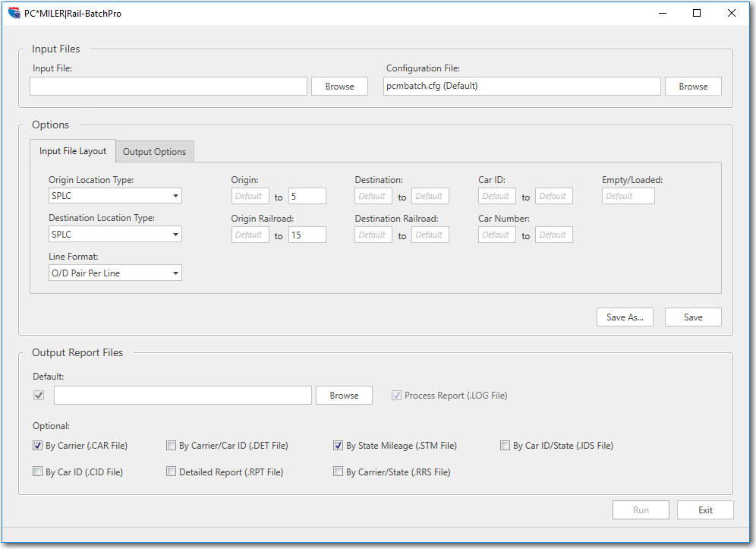
Task: Click the Origin end position field showing 5
Action: pos(307,196)
